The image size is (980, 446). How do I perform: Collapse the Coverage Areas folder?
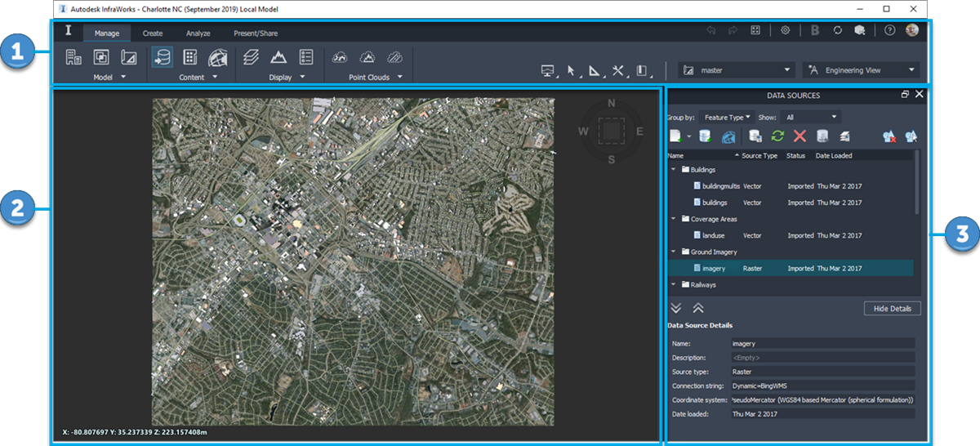[x=674, y=219]
